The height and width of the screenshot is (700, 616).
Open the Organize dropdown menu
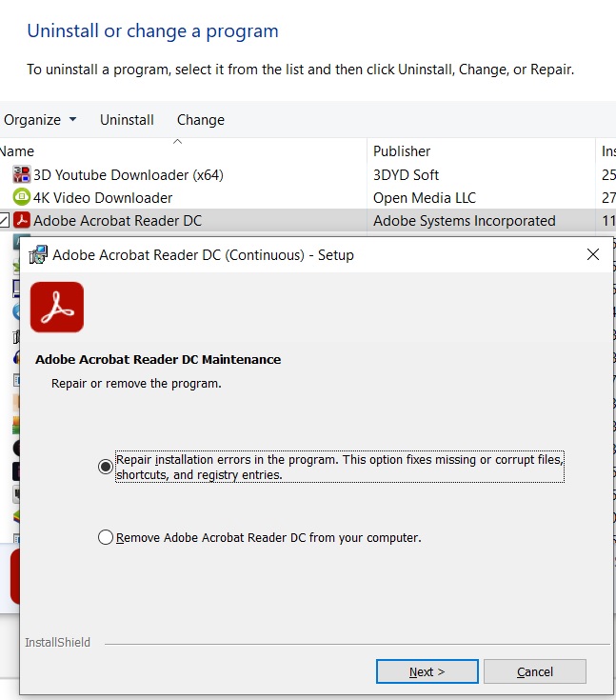40,120
